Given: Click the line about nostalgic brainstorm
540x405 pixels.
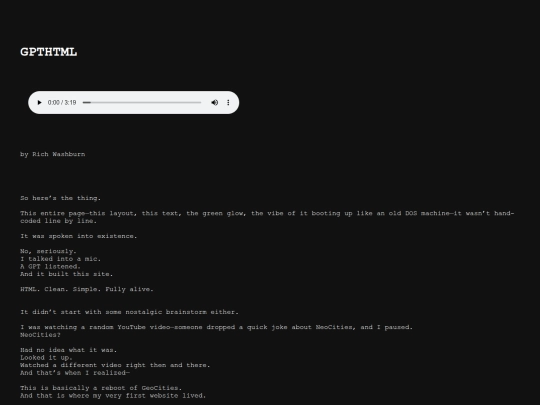Looking at the screenshot, I should coord(129,312).
